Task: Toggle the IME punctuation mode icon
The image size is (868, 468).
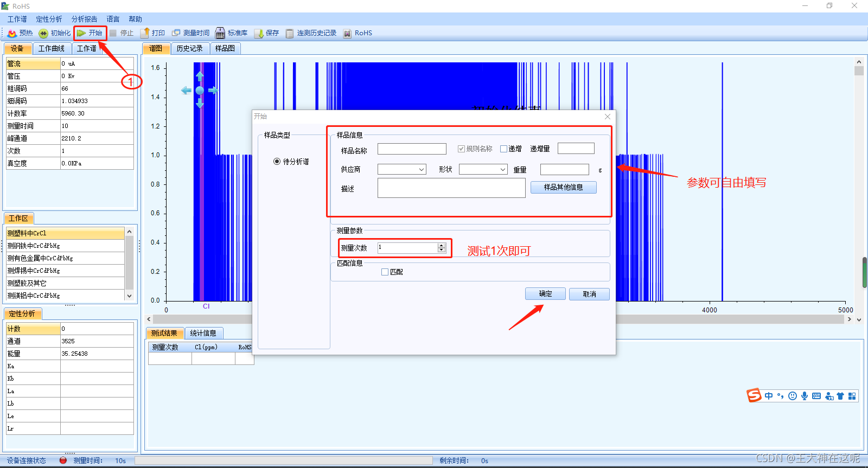Action: [x=781, y=396]
